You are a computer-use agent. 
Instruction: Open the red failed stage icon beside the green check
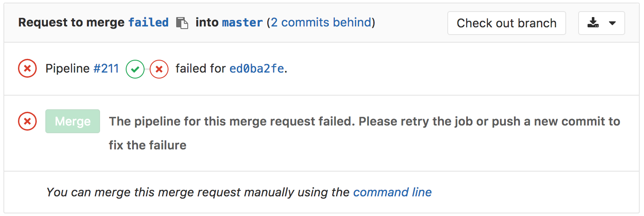(x=159, y=69)
